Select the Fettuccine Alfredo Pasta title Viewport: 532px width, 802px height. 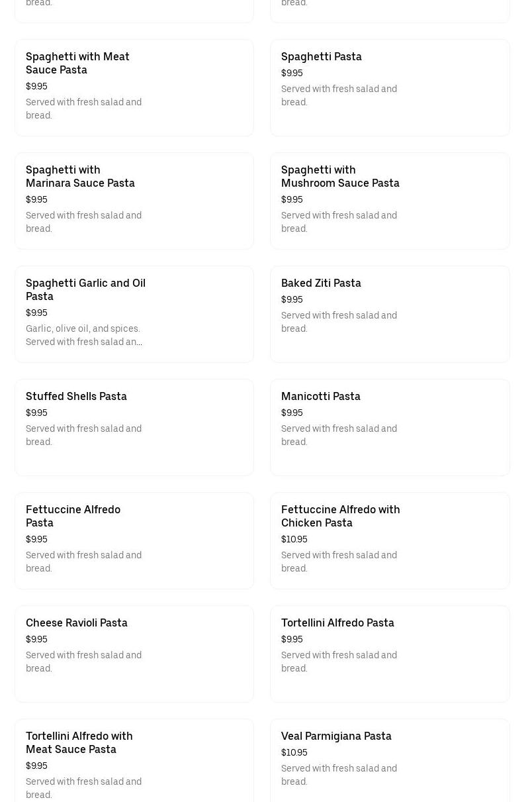tap(73, 516)
